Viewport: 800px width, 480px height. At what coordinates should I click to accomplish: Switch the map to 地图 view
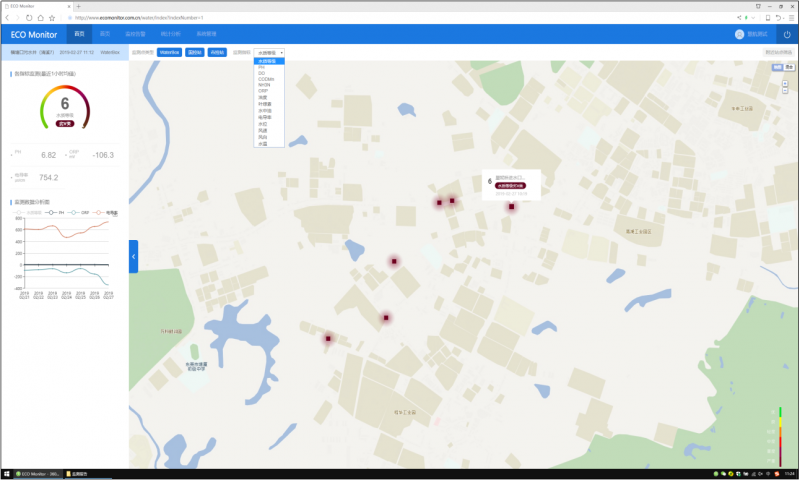coord(778,67)
